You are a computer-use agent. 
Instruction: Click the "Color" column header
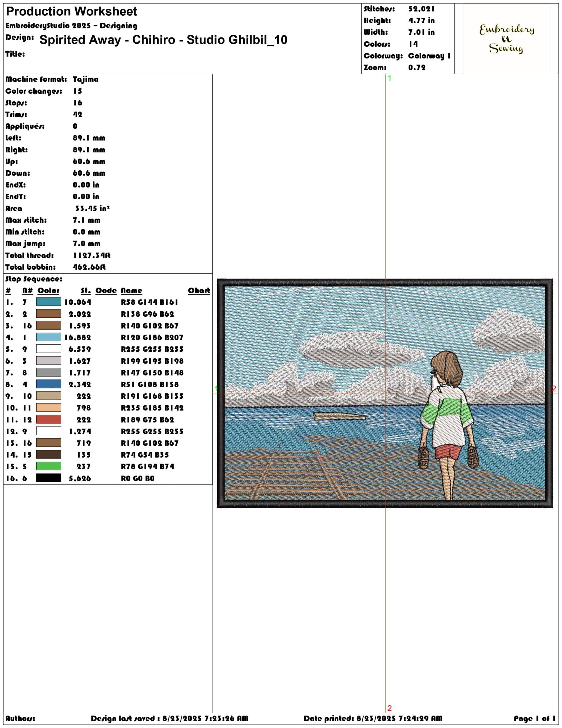(x=48, y=291)
